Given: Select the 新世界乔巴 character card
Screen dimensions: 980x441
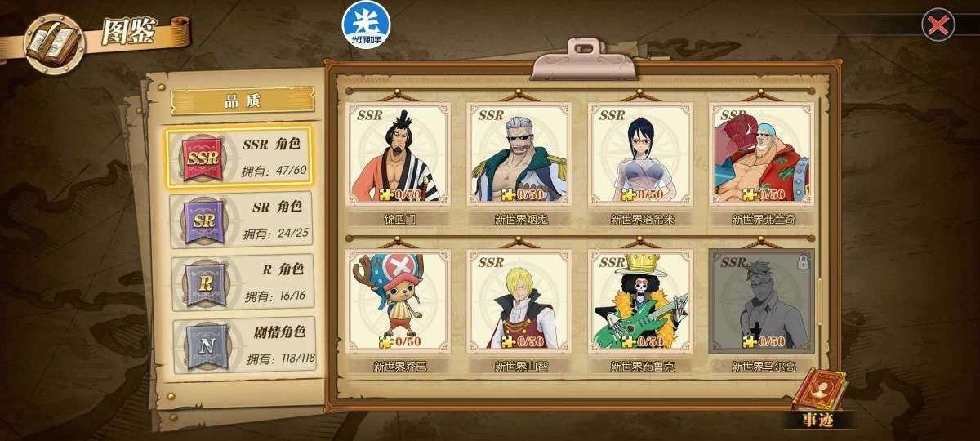Looking at the screenshot, I should click(399, 311).
